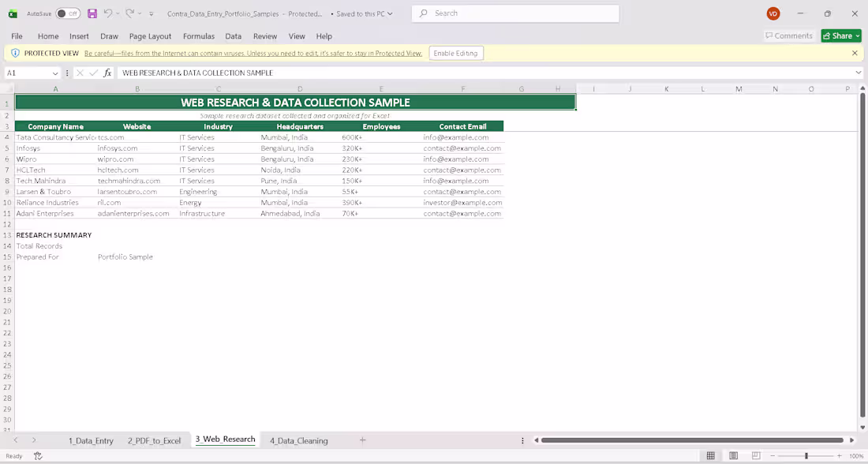Click the horizontal scroll left arrow

[x=536, y=440]
